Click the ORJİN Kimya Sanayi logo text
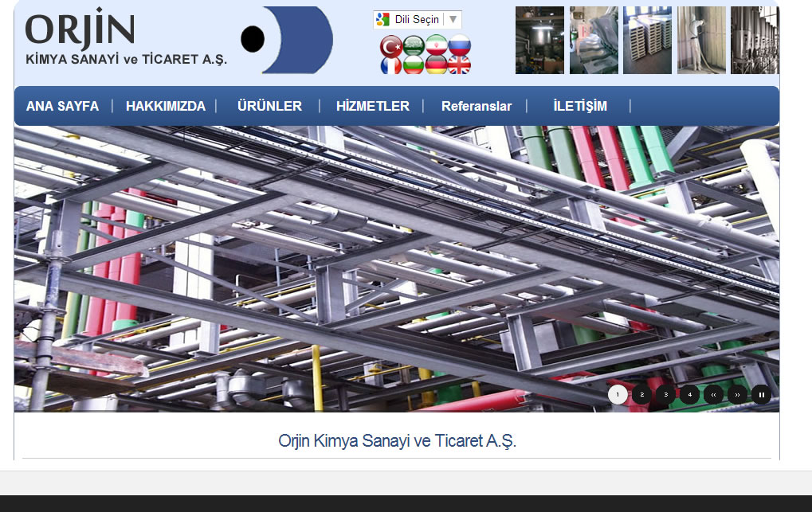The image size is (812, 512). (x=126, y=37)
